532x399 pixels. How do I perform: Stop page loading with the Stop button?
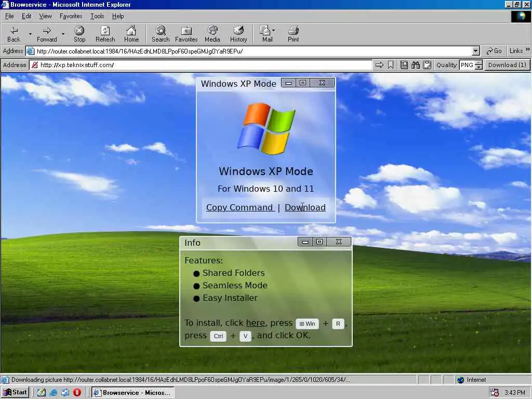pos(79,34)
